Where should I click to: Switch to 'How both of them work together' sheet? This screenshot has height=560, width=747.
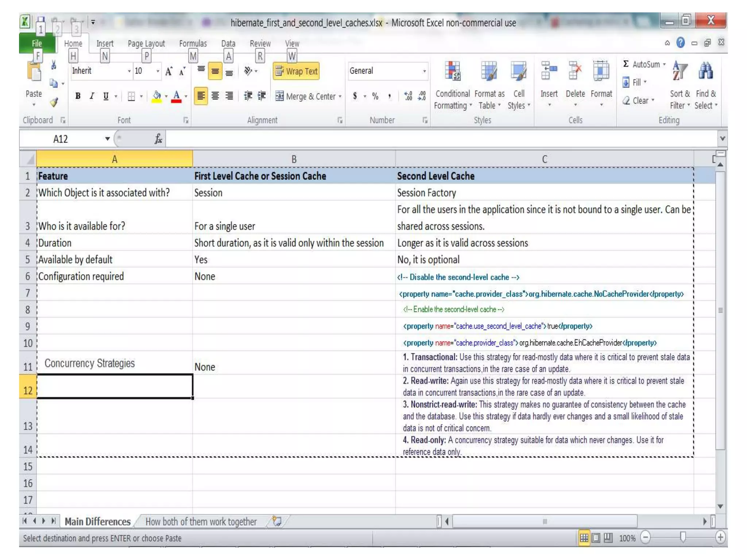pyautogui.click(x=201, y=522)
